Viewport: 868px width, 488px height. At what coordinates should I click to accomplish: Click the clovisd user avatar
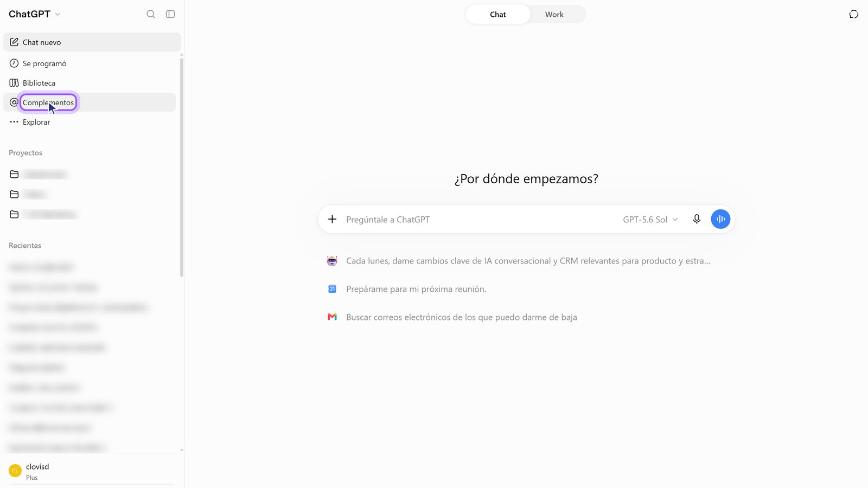click(15, 471)
